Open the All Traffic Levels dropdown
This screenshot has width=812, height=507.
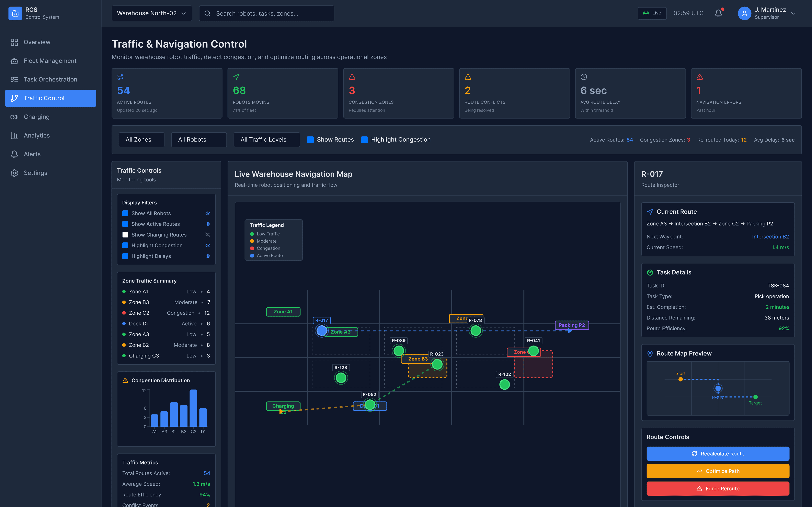point(266,140)
